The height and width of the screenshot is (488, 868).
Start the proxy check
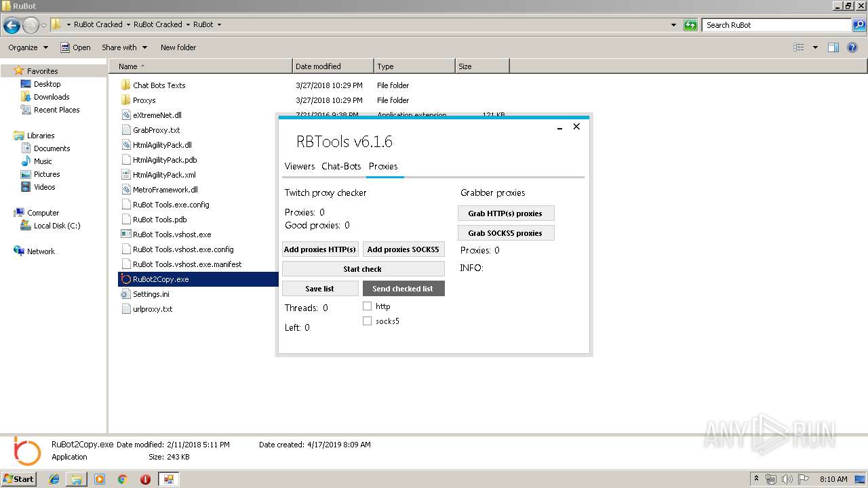pyautogui.click(x=363, y=269)
